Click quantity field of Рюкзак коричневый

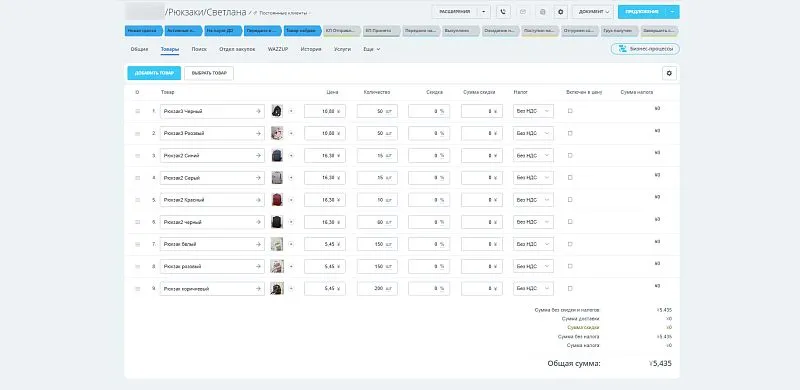coord(377,288)
